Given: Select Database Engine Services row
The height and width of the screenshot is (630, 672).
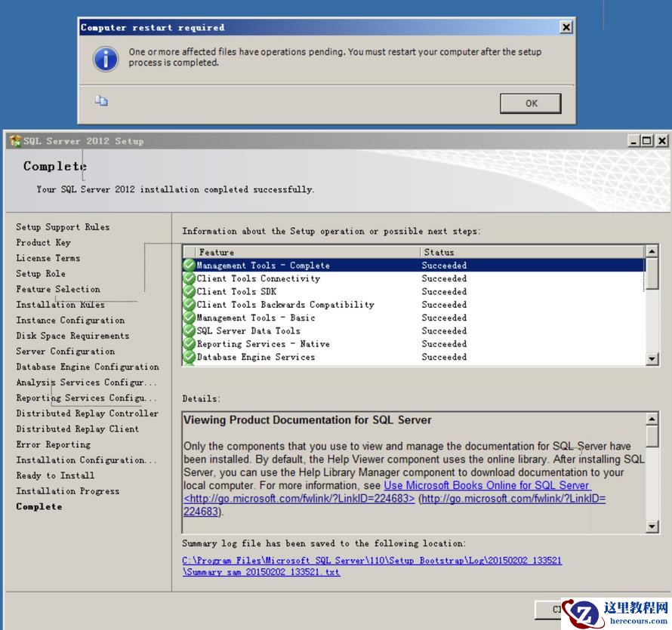Looking at the screenshot, I should point(414,357).
